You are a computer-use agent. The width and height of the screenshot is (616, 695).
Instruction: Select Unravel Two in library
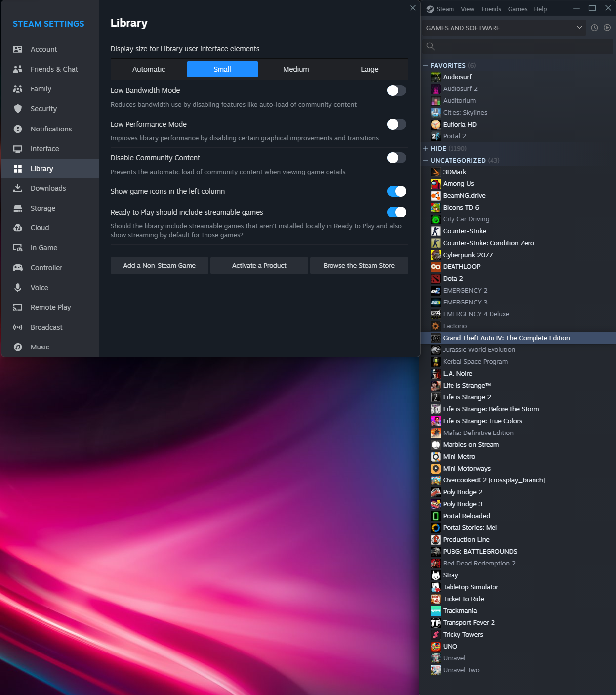[518, 670]
